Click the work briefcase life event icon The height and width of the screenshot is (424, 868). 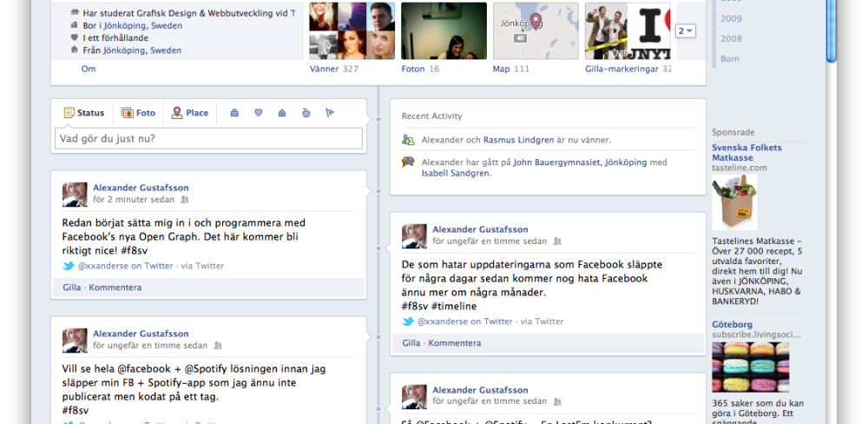coord(234,113)
